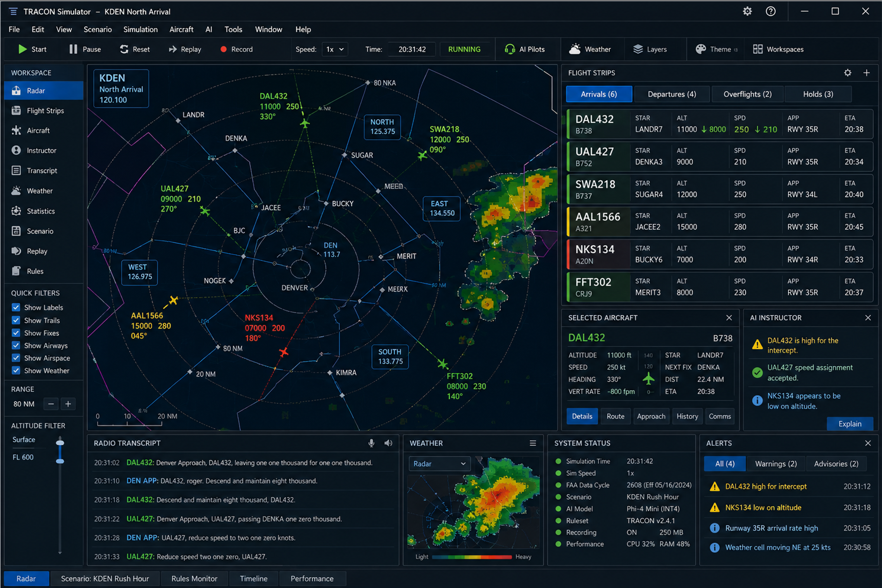
Task: Select the DAL432 aircraft on radar
Action: 305,123
